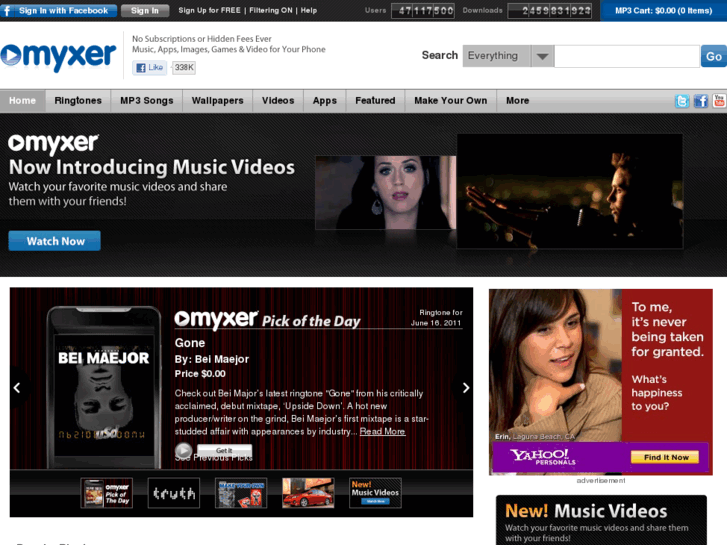Image resolution: width=727 pixels, height=545 pixels.
Task: Open the MP3 Cart
Action: pos(663,10)
